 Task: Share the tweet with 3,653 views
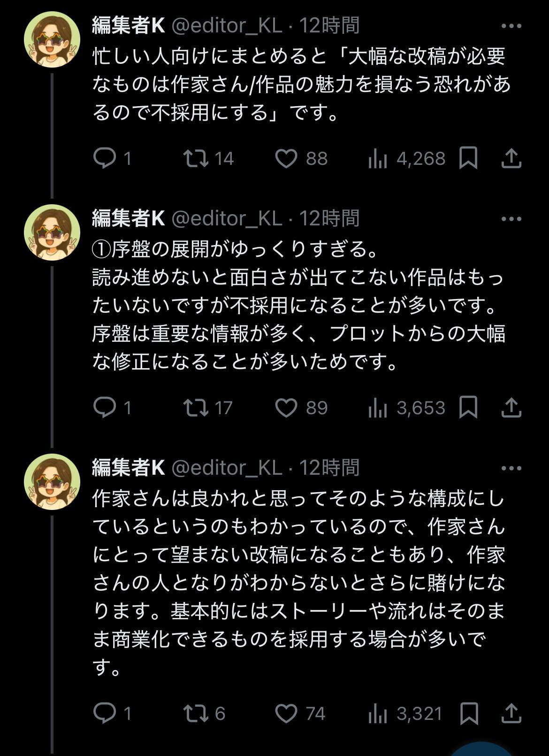coord(511,408)
